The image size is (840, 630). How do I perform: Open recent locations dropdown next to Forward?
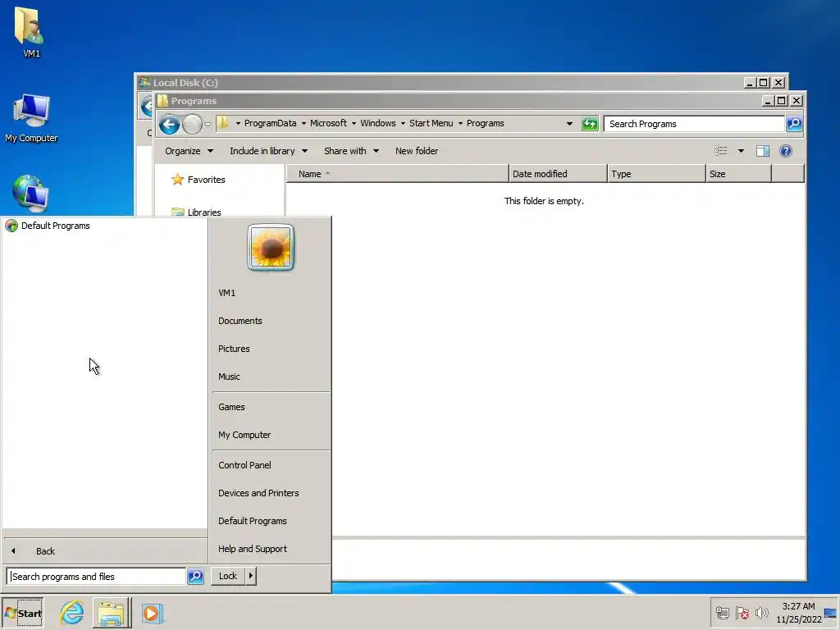click(208, 125)
